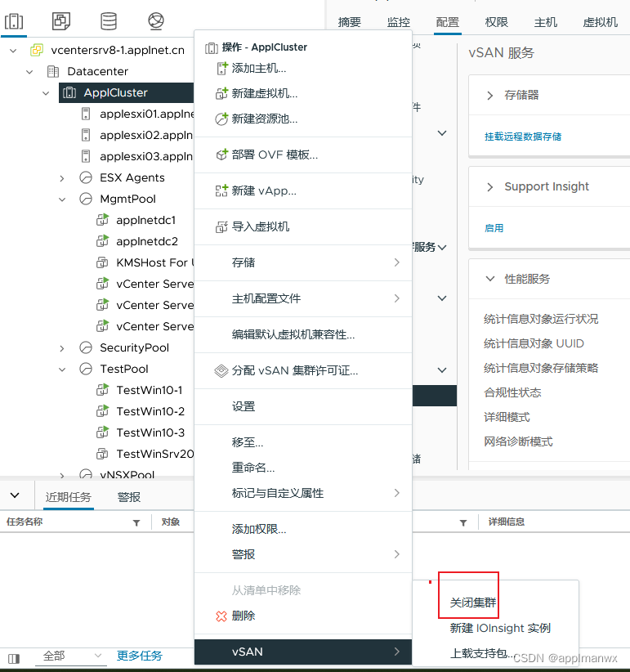
Task: Click the resource pool icon beside TestPool
Action: point(86,369)
